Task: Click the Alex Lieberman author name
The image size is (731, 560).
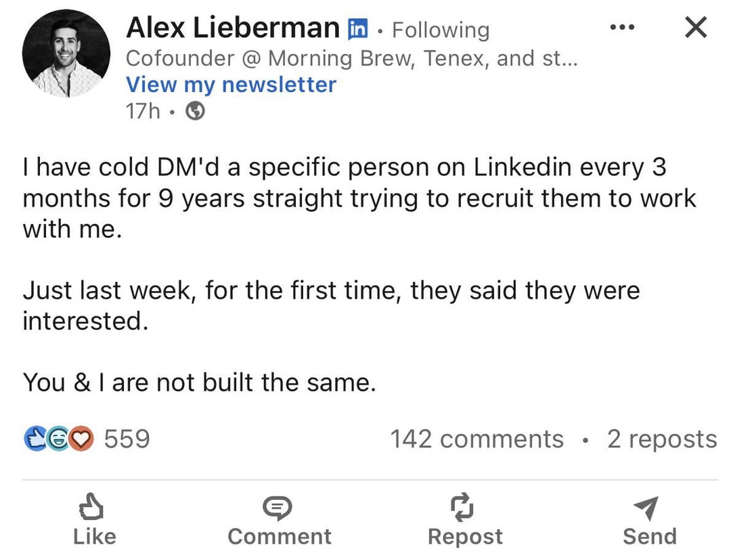Action: click(x=232, y=28)
